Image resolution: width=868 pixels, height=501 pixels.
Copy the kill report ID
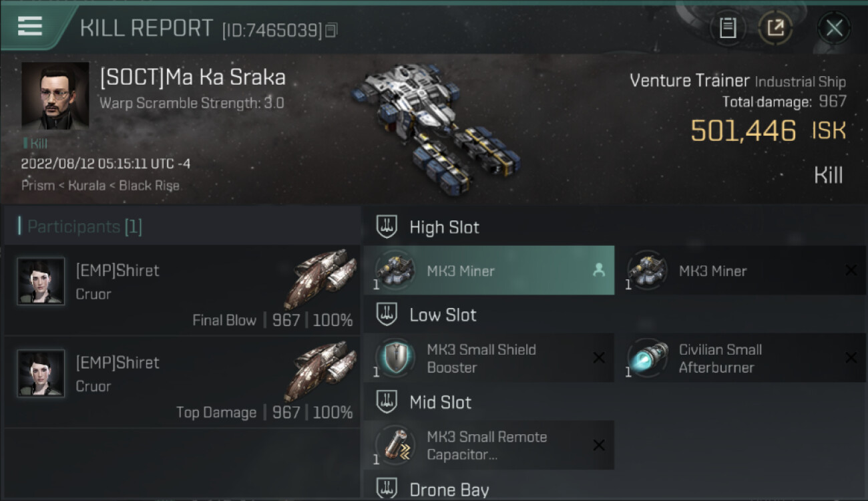(x=331, y=30)
